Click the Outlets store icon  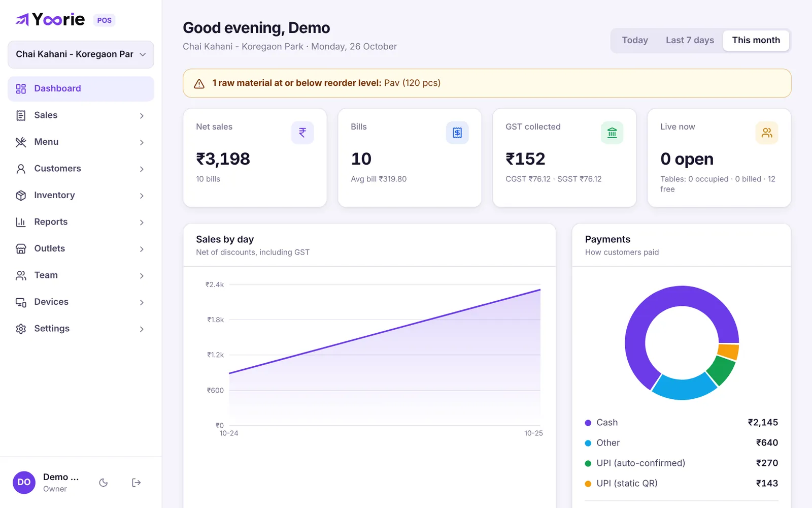point(21,249)
